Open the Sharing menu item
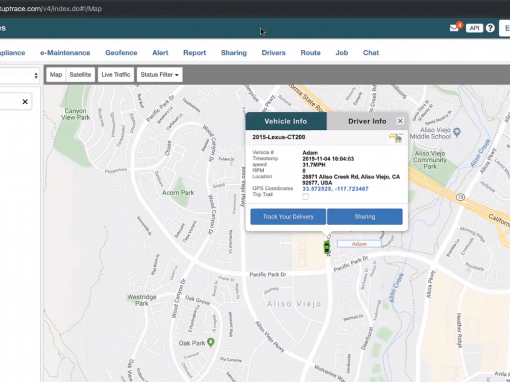This screenshot has height=382, width=510. (234, 53)
